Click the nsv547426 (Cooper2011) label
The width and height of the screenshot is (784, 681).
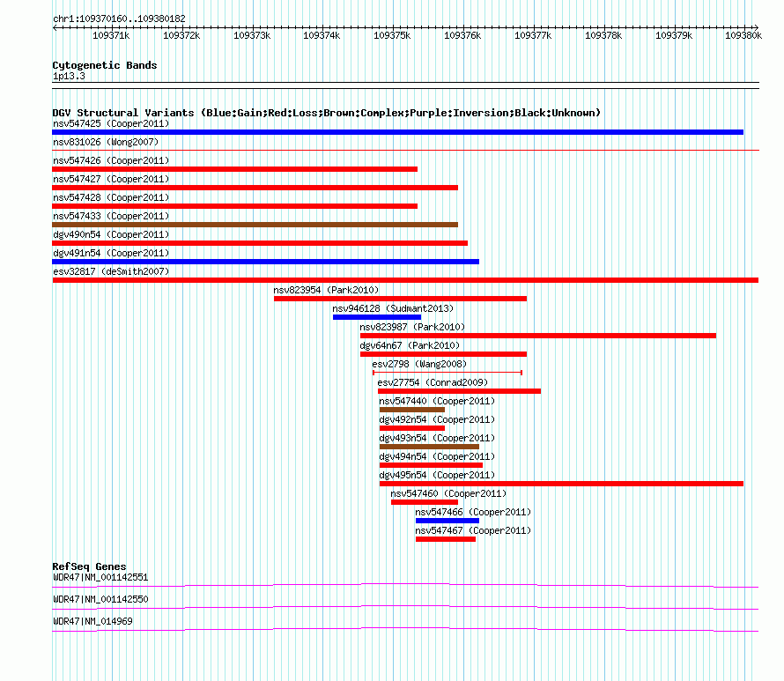[x=111, y=160]
